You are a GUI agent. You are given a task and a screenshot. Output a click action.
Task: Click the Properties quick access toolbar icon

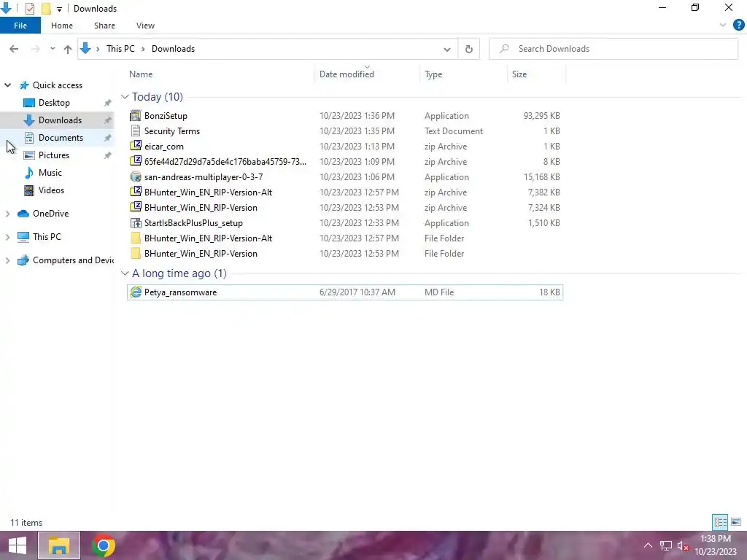point(29,9)
